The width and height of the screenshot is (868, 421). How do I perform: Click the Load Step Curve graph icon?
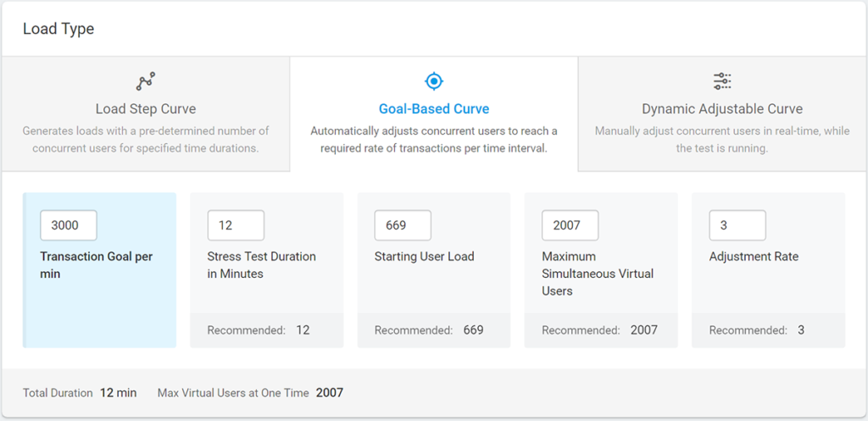click(x=145, y=81)
